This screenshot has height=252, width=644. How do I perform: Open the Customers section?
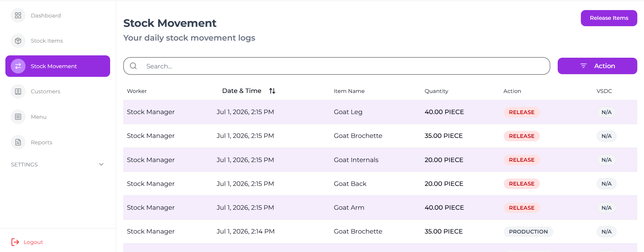58,92
